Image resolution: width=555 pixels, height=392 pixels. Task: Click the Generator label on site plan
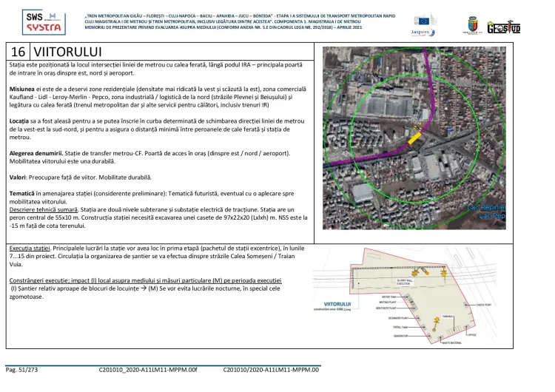click(x=400, y=335)
